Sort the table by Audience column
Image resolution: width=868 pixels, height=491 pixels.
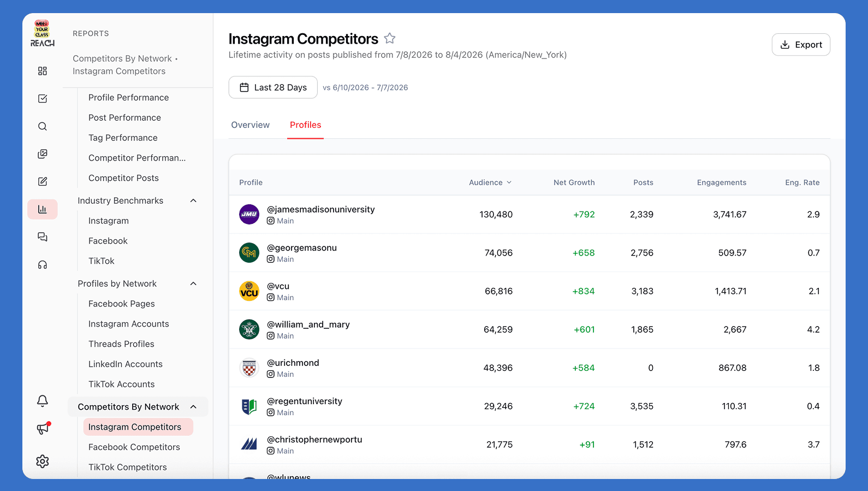coord(490,182)
